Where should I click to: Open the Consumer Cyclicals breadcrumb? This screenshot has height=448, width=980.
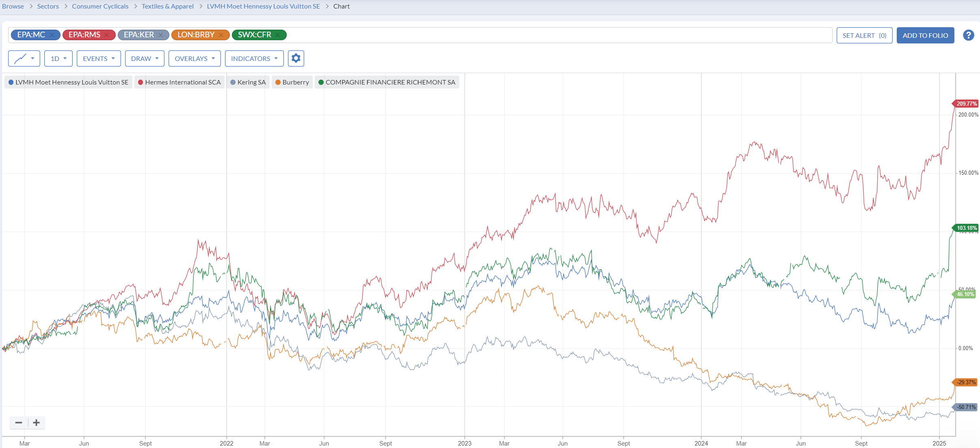100,6
